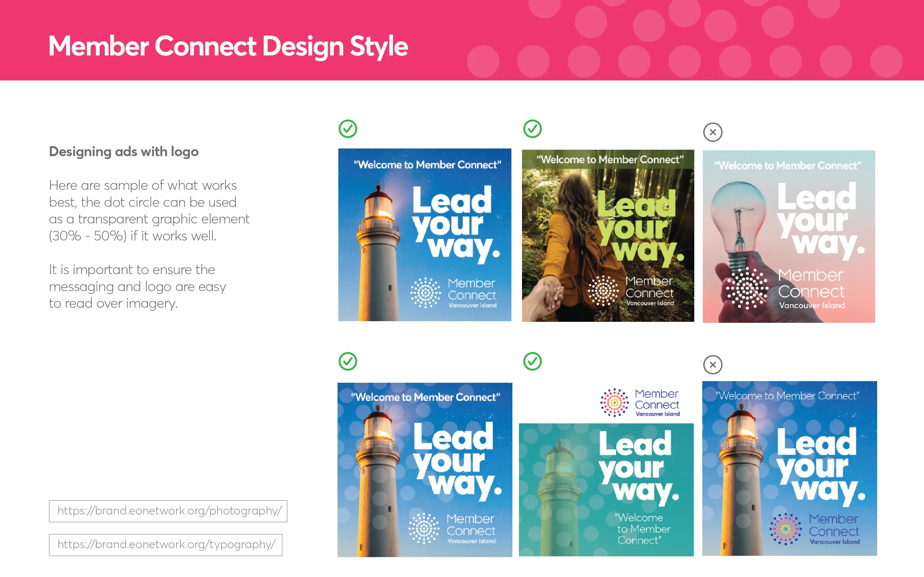Click the Member Connect Design Style heading

pos(228,46)
